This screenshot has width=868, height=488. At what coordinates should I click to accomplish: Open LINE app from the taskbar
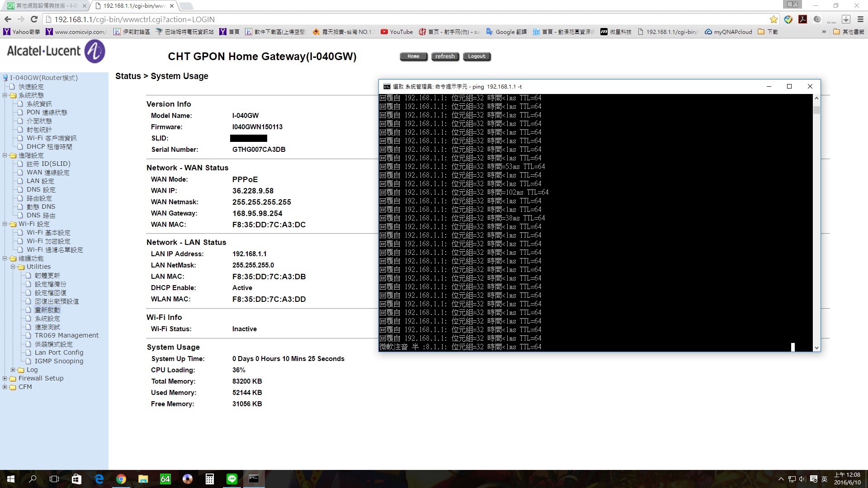point(232,479)
